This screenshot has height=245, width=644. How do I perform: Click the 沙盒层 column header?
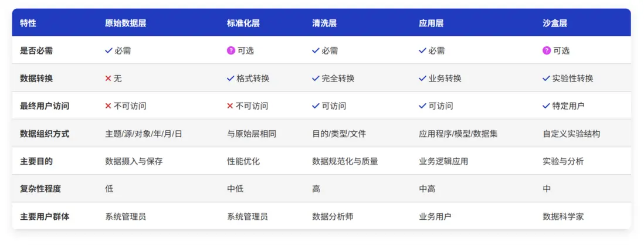(555, 23)
